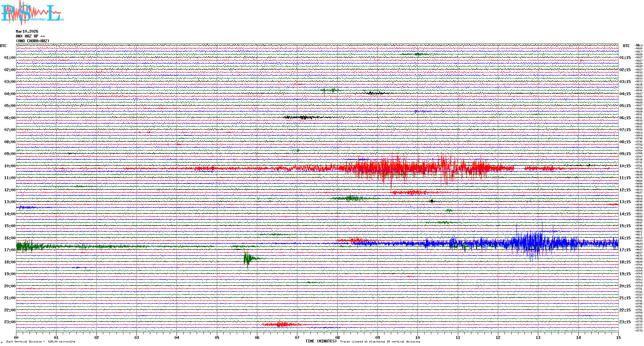This screenshot has height=346, width=644.
Task: Click the right UTC axis header
Action: (x=626, y=46)
